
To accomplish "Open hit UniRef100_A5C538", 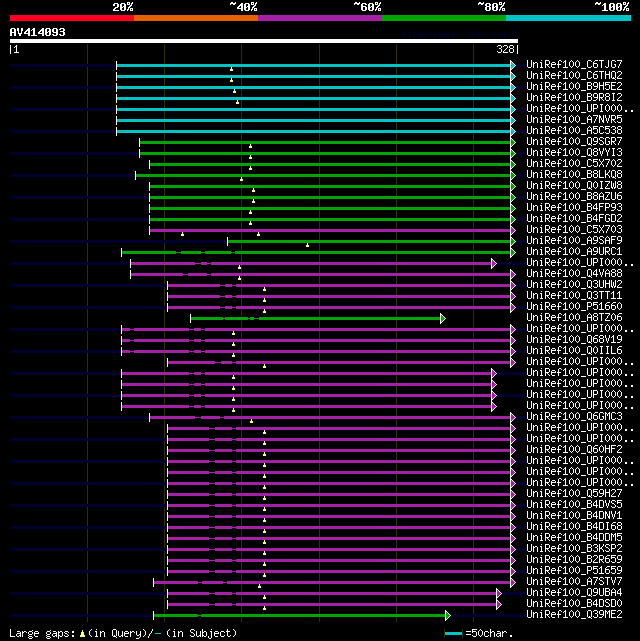I will [574, 130].
